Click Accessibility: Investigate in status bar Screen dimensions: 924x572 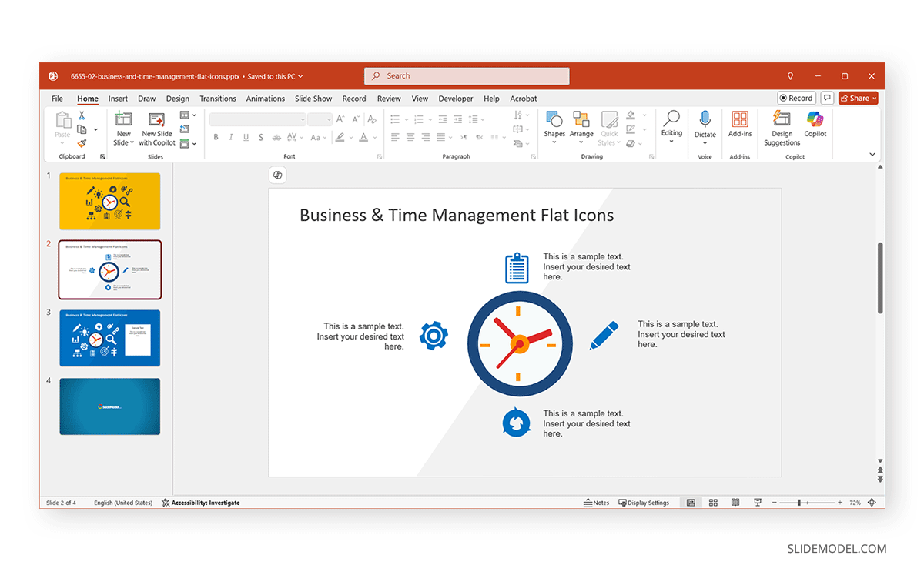(200, 503)
